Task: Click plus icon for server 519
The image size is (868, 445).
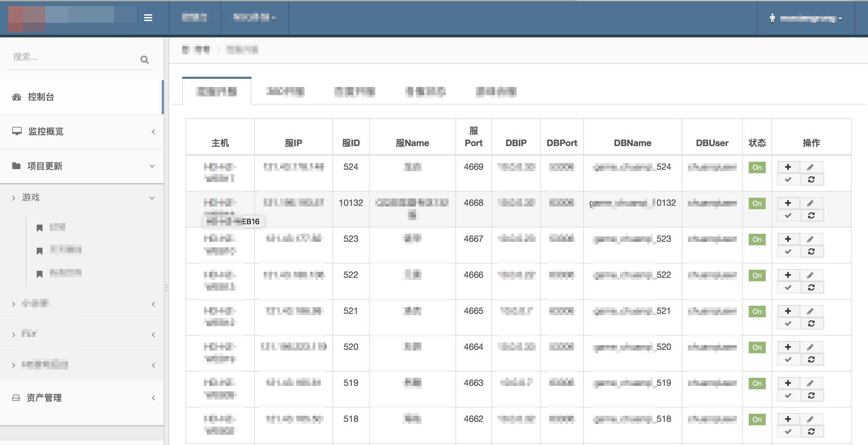Action: (788, 383)
